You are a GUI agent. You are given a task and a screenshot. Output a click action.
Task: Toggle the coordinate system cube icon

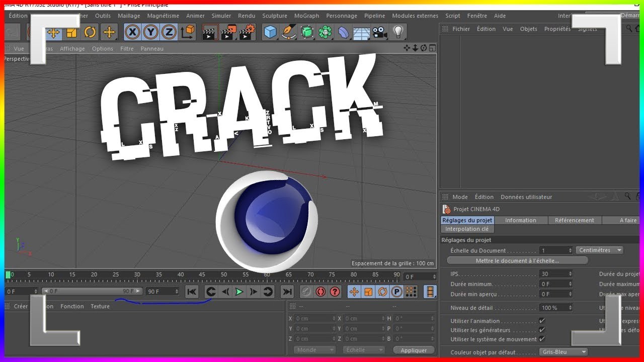187,33
